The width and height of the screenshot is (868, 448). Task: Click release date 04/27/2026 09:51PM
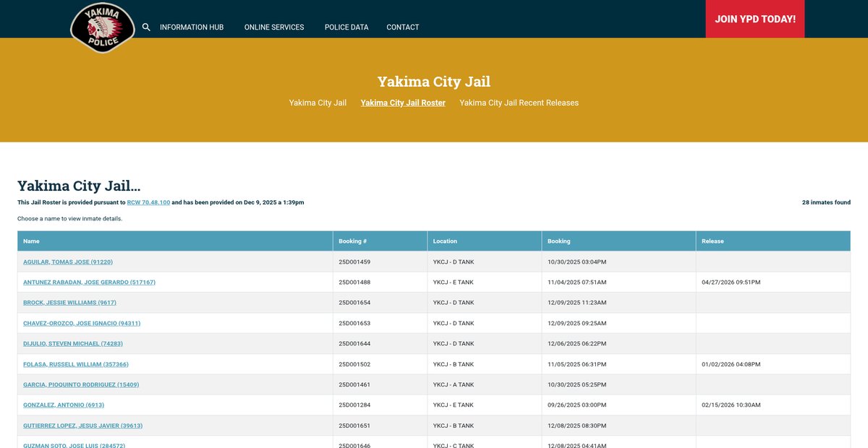[731, 282]
